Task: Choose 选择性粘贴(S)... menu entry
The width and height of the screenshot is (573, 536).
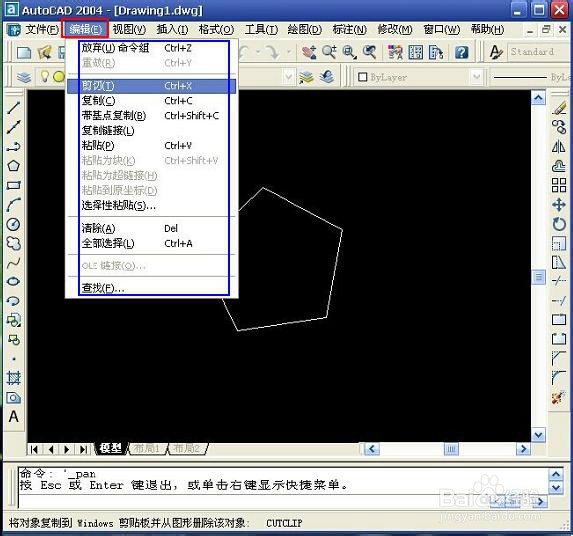Action: [x=151, y=205]
